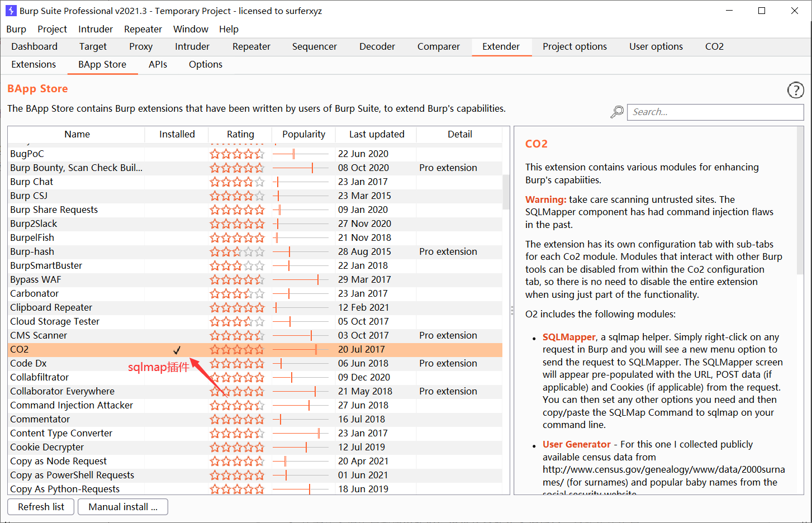This screenshot has height=523, width=812.
Task: Select the Cookie Decrypter extension
Action: pyautogui.click(x=255, y=447)
